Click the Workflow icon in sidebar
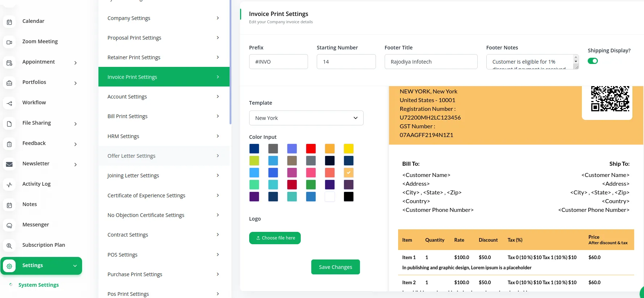 tap(9, 103)
